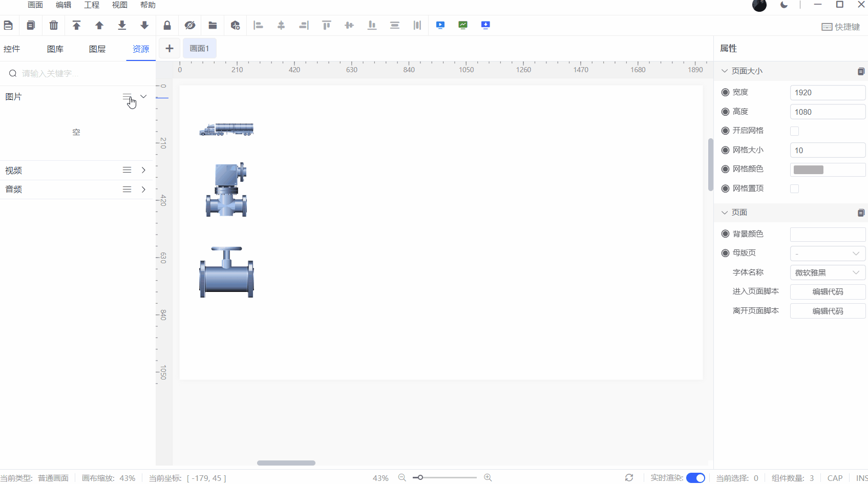Click the lock icon in toolbar
Viewport: 868px width, 484px height.
coord(167,25)
